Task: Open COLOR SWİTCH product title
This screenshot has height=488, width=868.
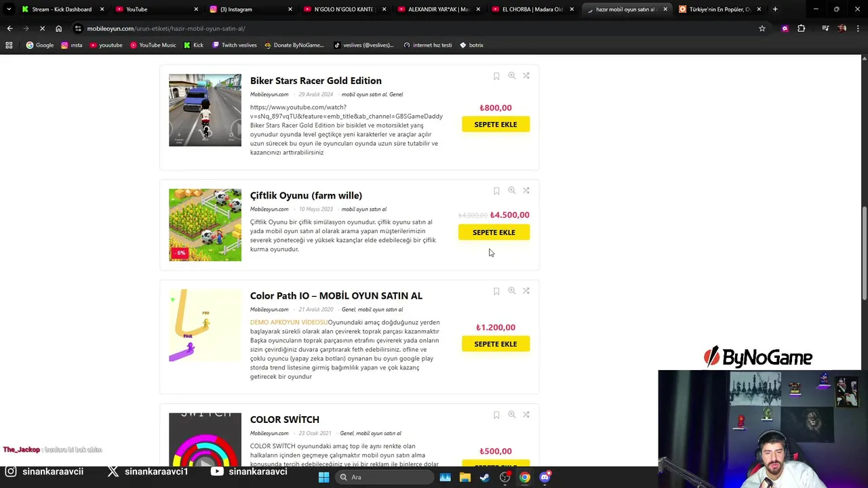Action: coord(284,420)
